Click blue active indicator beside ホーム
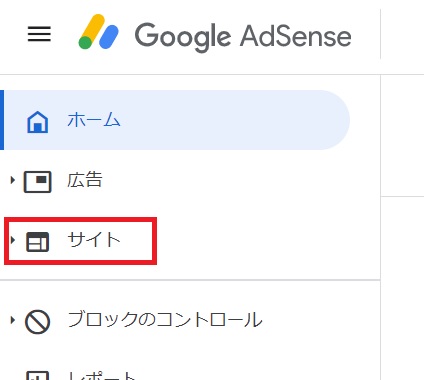Viewport: 424px width, 380px height. (x=2, y=120)
